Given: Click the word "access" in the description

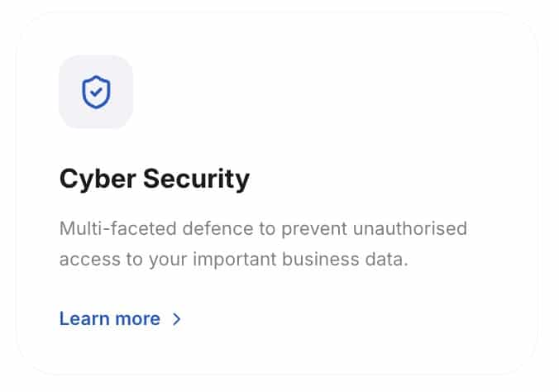Looking at the screenshot, I should 88,259.
